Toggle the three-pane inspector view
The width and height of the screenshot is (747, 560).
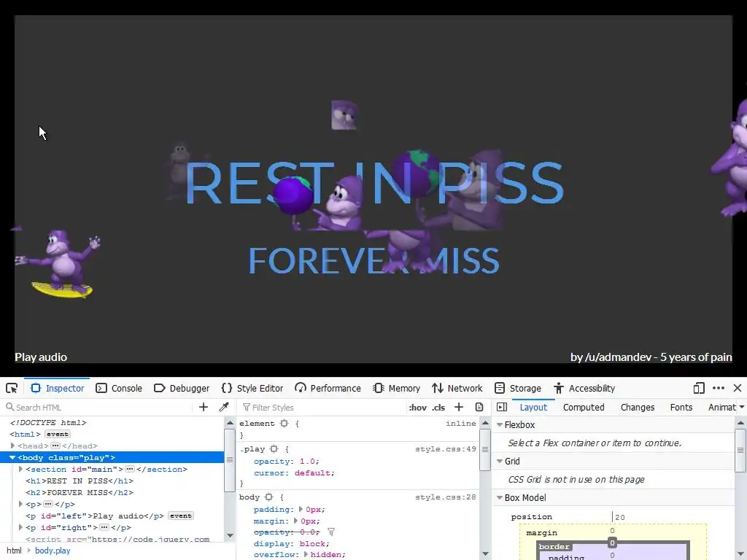502,407
